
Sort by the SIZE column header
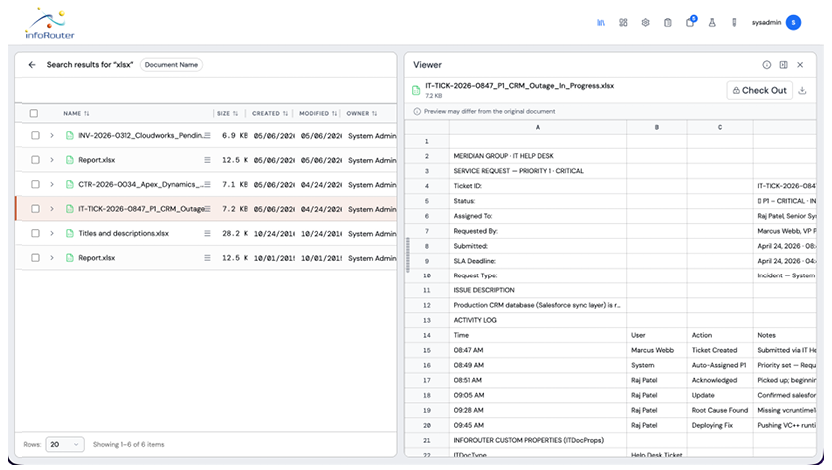[x=227, y=114]
